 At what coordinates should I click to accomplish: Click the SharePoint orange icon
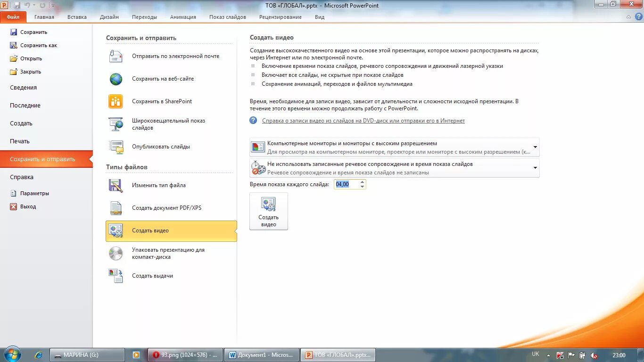click(x=116, y=101)
